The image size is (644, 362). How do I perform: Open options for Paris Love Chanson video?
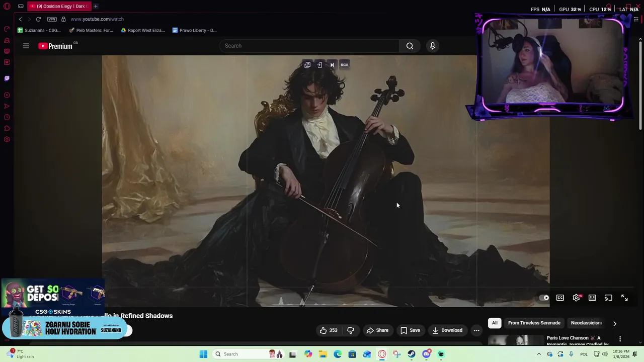[620, 339]
